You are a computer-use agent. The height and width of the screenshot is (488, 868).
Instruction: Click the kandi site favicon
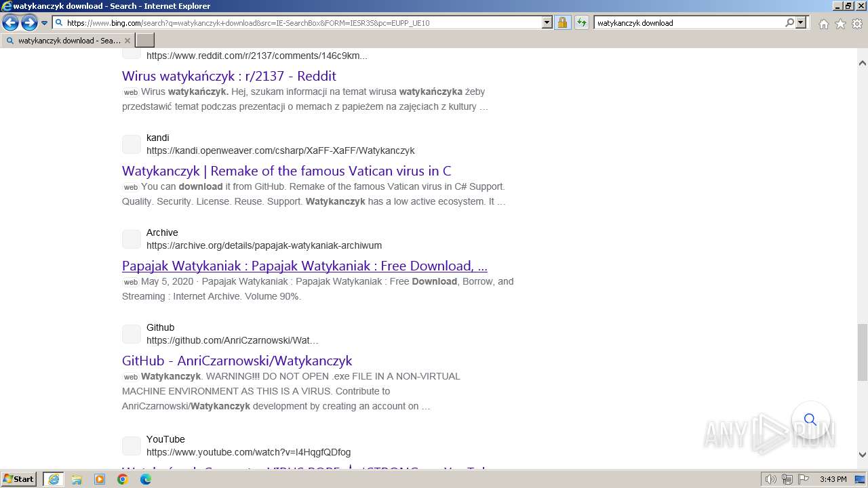(x=132, y=144)
